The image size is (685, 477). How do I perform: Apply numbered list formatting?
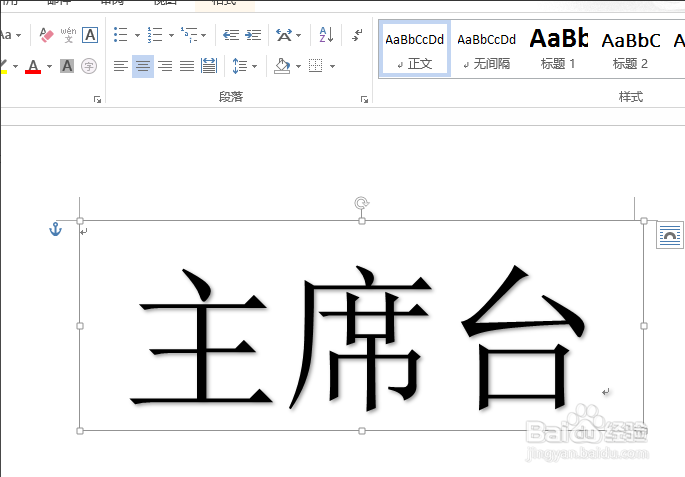(x=155, y=35)
